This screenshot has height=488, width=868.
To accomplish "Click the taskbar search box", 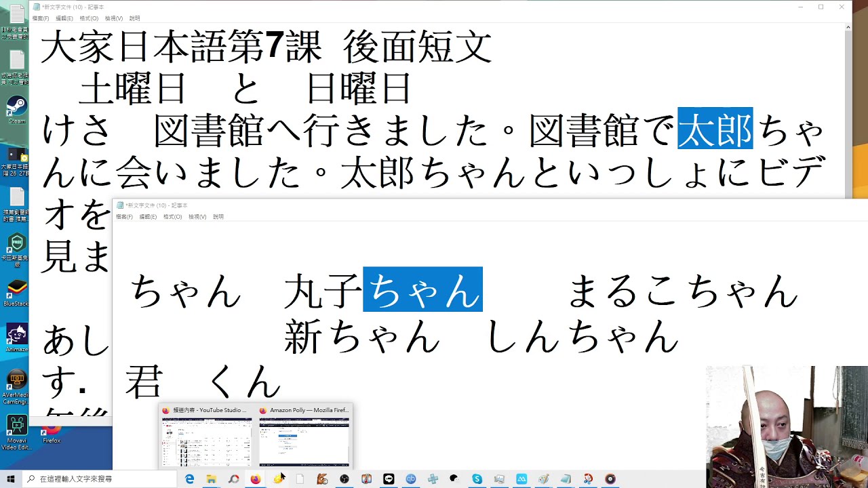I will (x=100, y=479).
